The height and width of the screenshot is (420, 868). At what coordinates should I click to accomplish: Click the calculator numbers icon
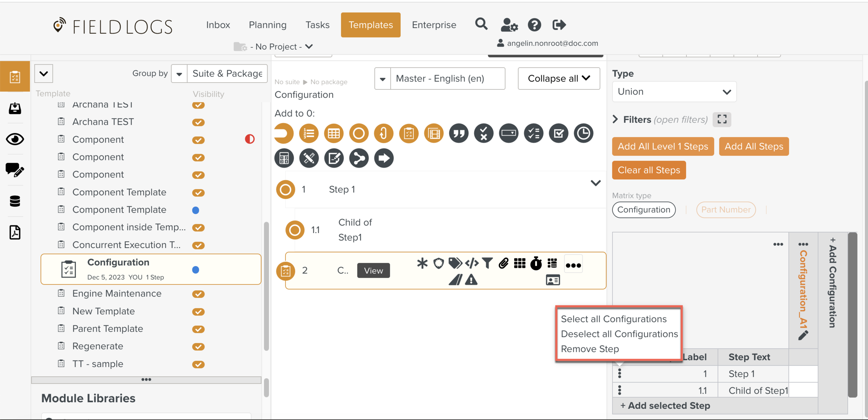[x=284, y=158]
